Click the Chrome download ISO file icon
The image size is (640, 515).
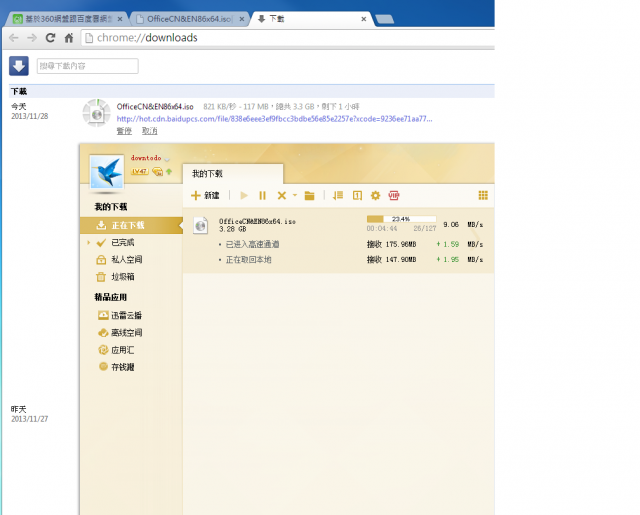[97, 113]
